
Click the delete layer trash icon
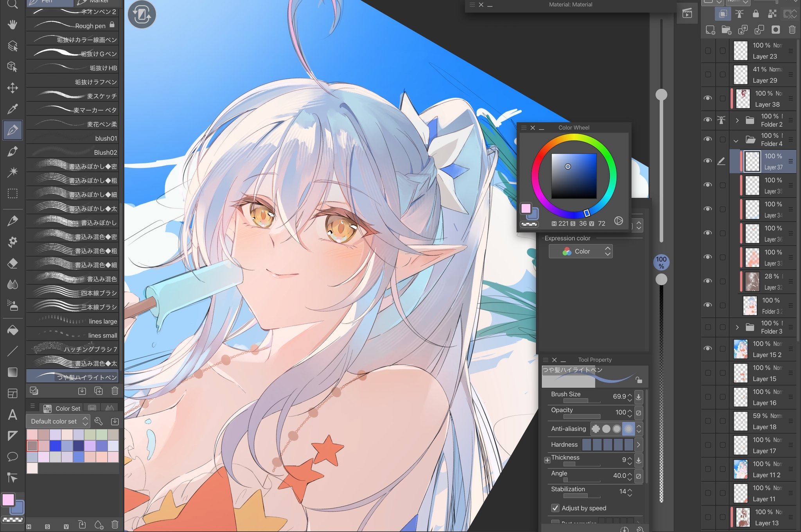pos(792,30)
